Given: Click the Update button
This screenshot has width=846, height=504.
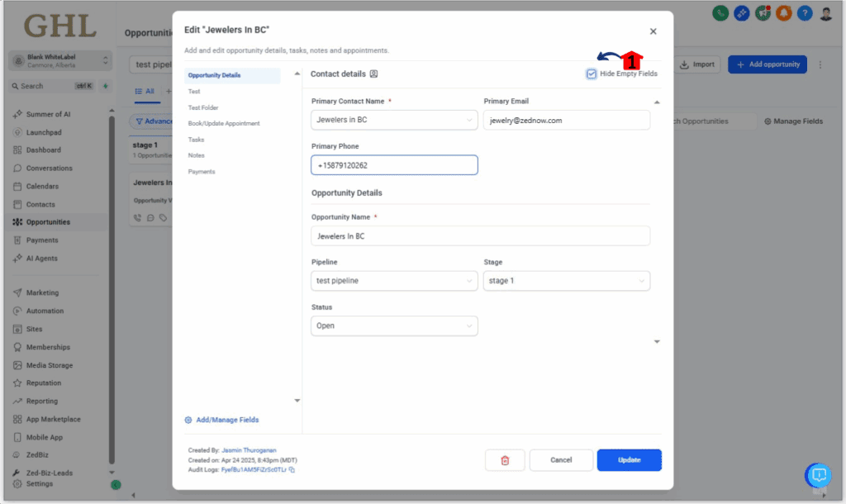Looking at the screenshot, I should [x=629, y=460].
